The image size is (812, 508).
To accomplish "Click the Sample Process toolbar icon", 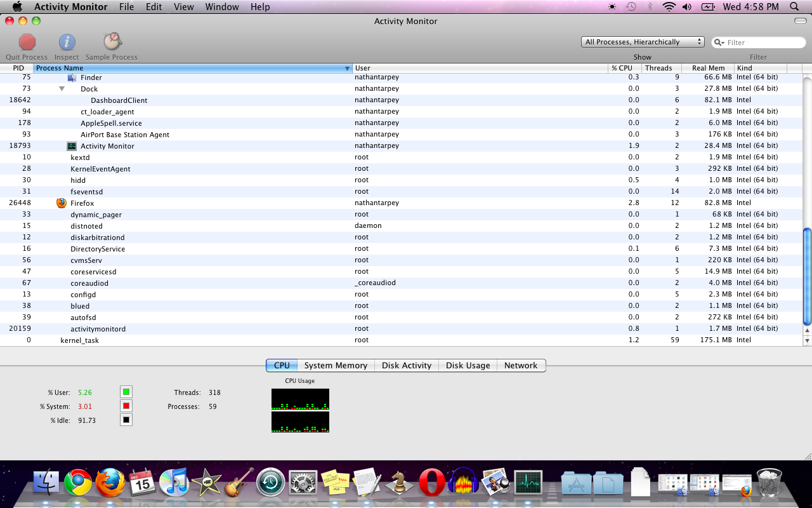I will pos(112,42).
